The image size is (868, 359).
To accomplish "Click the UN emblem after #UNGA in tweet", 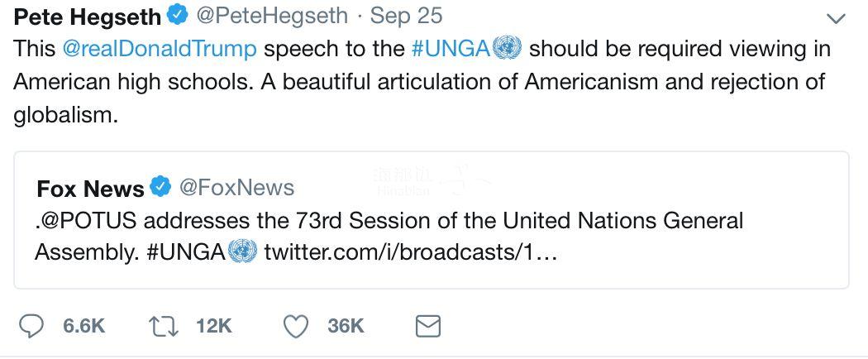I will coord(507,48).
